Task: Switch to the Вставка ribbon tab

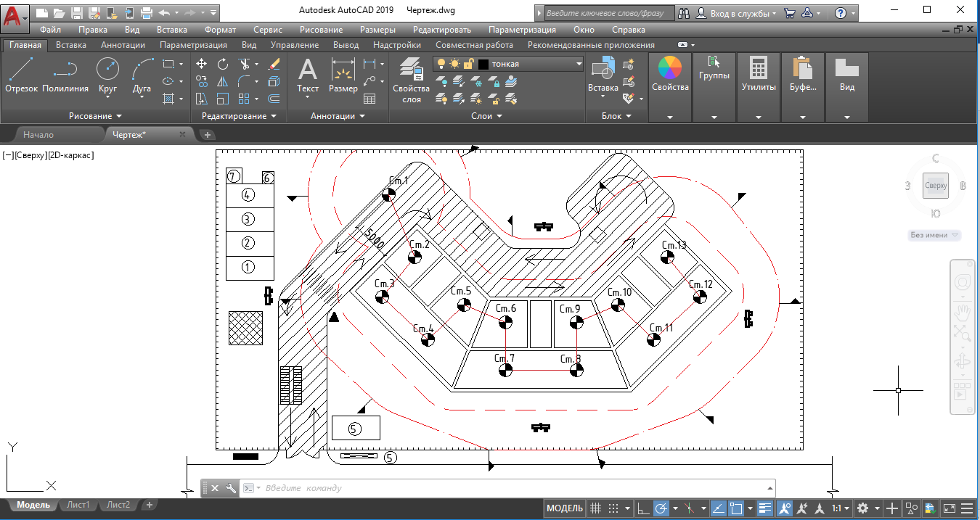Action: tap(71, 45)
